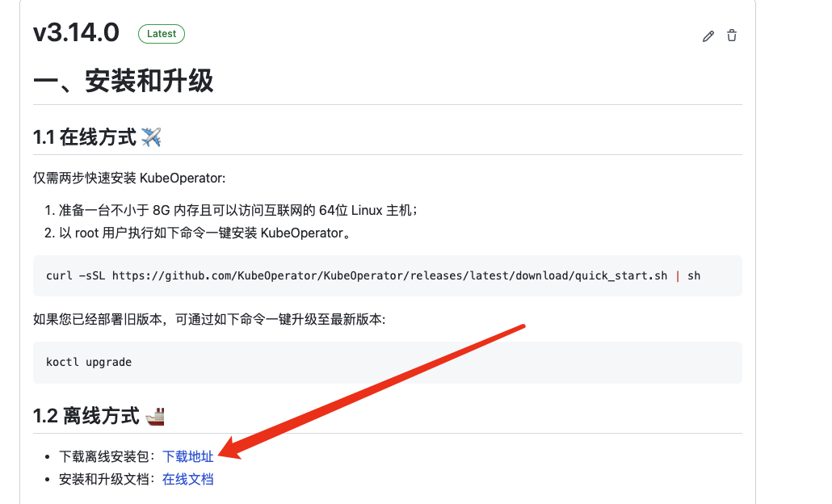This screenshot has height=504, width=832.
Task: Open the "在线文档" documentation link
Action: 187,478
